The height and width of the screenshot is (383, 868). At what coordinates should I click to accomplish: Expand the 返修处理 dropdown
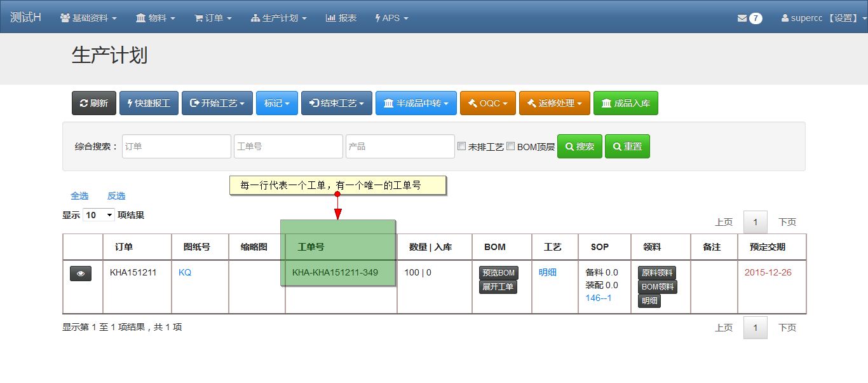click(x=554, y=103)
